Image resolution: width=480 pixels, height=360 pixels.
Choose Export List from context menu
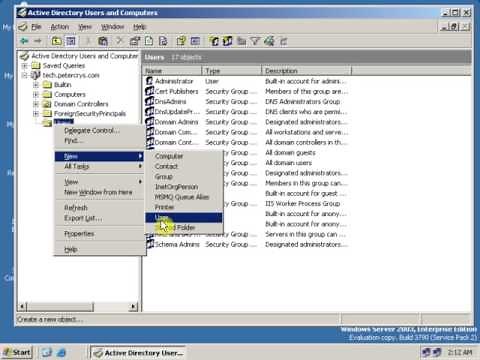click(99, 218)
